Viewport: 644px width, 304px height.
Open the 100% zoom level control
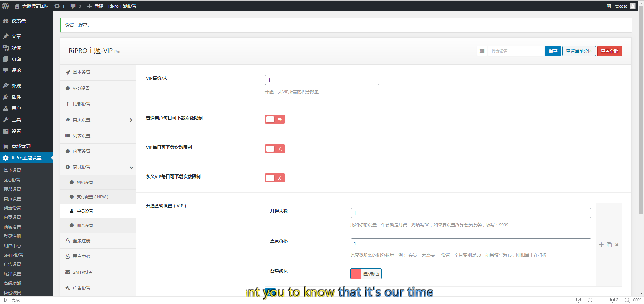(x=633, y=300)
